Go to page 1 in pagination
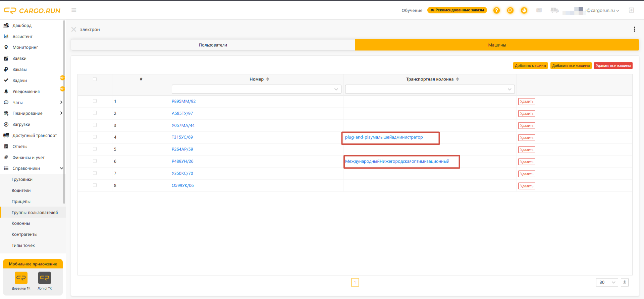This screenshot has width=644, height=299. coord(355,283)
